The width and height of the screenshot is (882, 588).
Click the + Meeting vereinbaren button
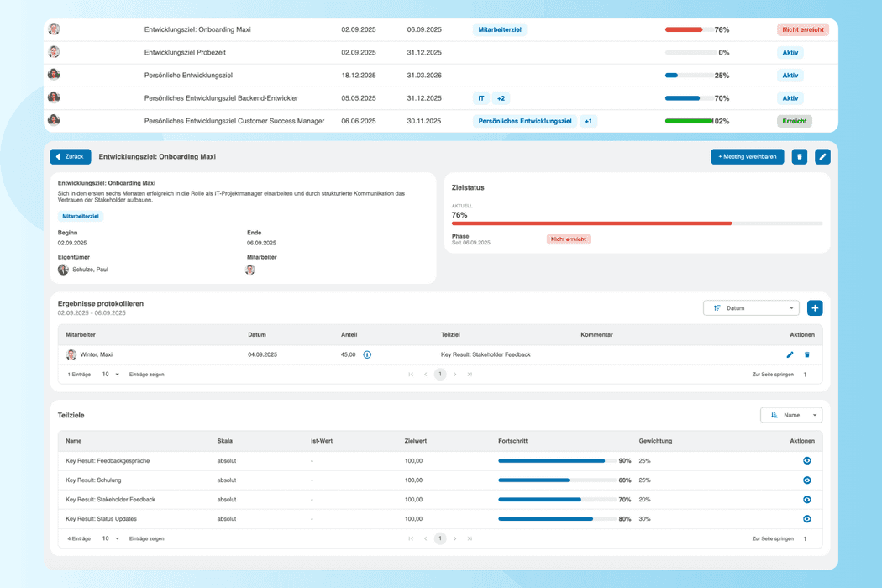pos(747,156)
